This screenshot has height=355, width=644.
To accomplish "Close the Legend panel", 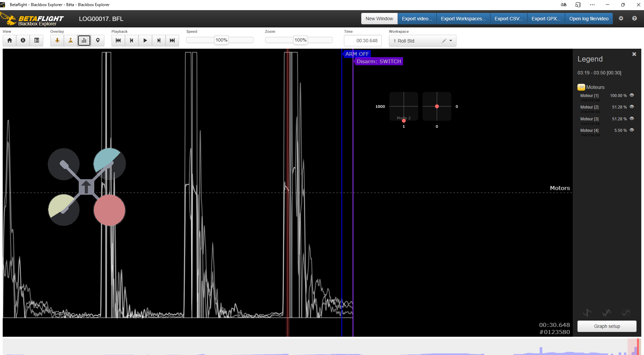I will coord(634,54).
